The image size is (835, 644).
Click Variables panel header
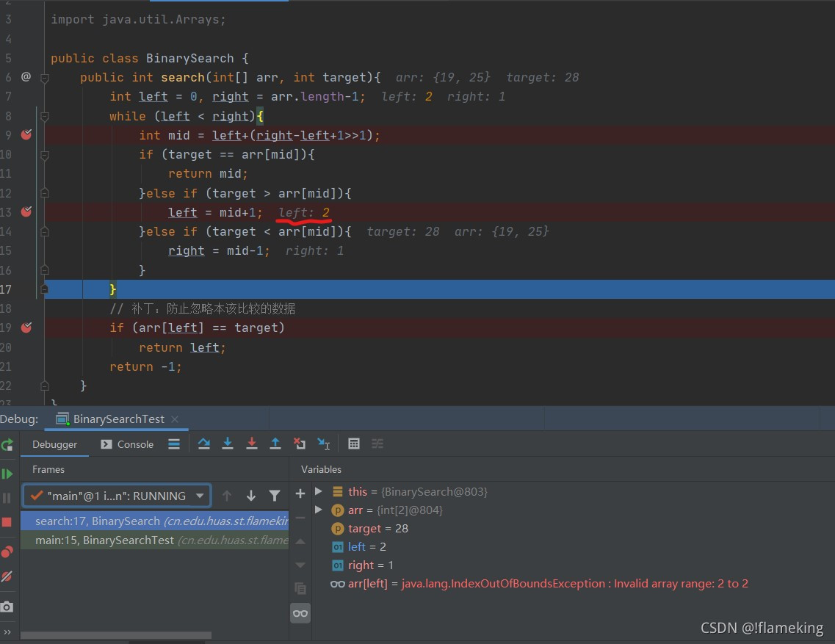pyautogui.click(x=321, y=469)
